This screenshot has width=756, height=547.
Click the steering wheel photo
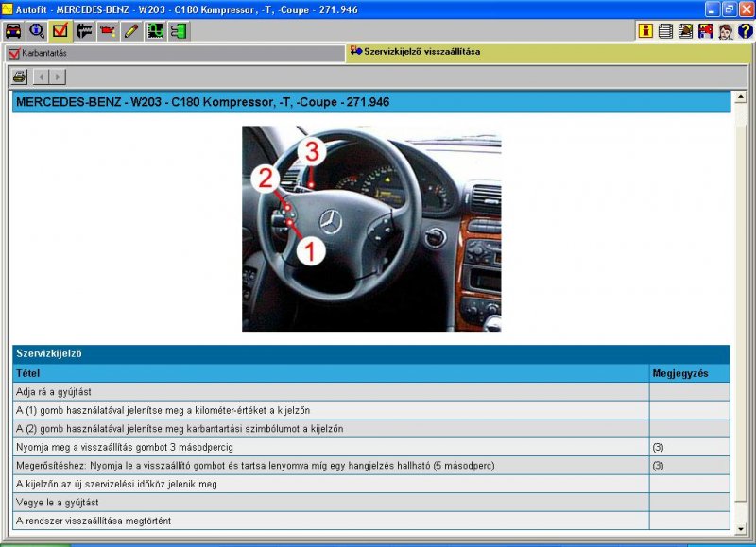(x=371, y=229)
